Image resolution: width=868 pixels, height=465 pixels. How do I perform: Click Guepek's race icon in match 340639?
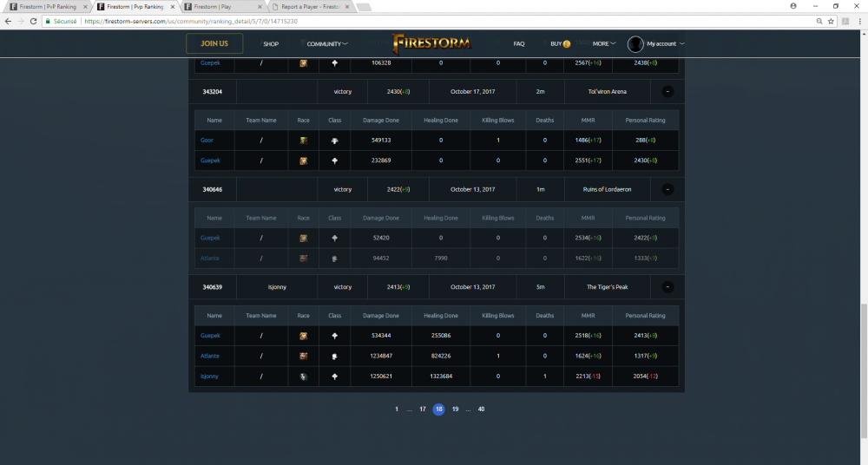pos(303,336)
